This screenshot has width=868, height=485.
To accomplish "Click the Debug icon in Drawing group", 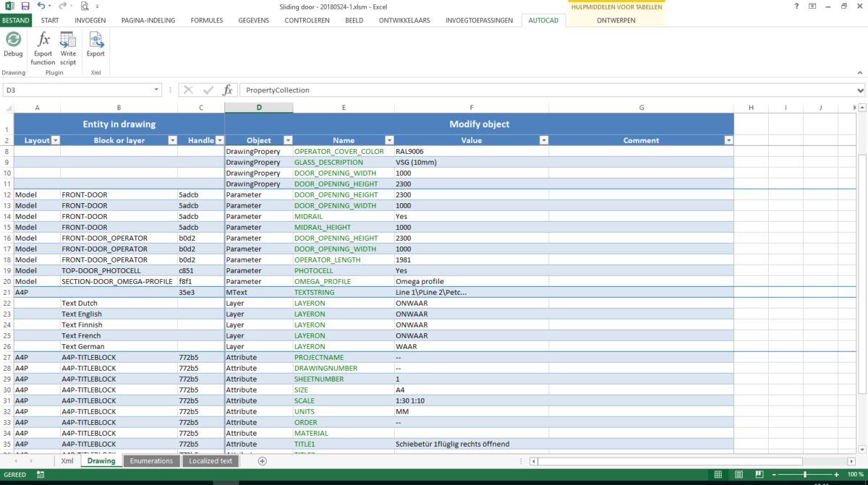I will [13, 40].
